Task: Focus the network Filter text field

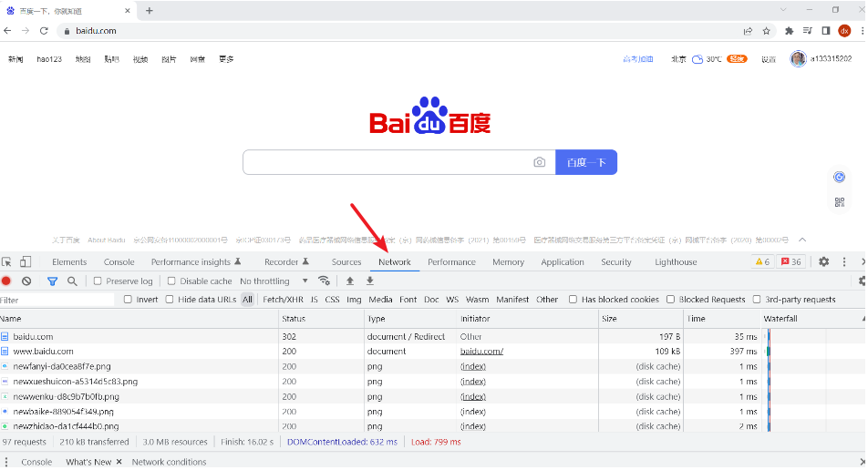Action: coord(57,300)
